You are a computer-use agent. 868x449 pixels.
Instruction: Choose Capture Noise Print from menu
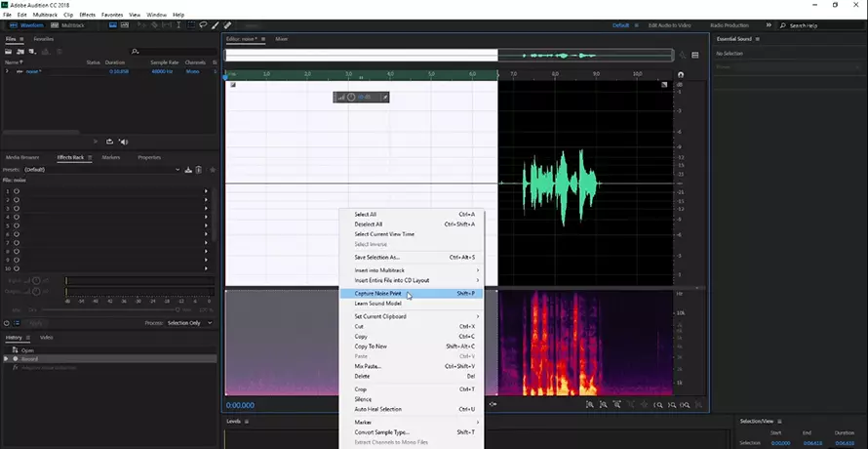click(378, 293)
